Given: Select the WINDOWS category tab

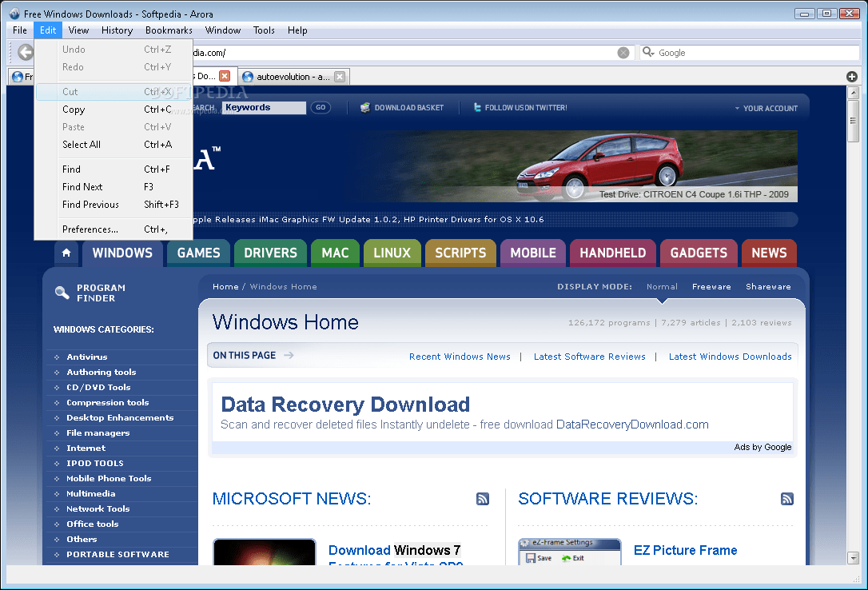Looking at the screenshot, I should tap(122, 253).
